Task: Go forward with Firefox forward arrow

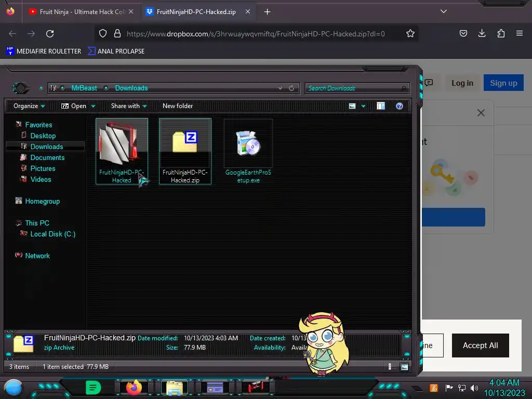Action: [x=31, y=34]
